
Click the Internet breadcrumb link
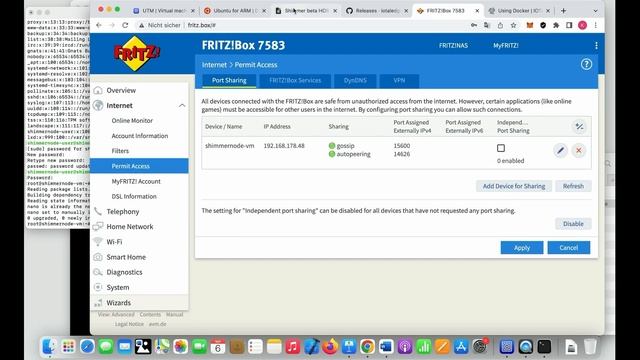(214, 65)
